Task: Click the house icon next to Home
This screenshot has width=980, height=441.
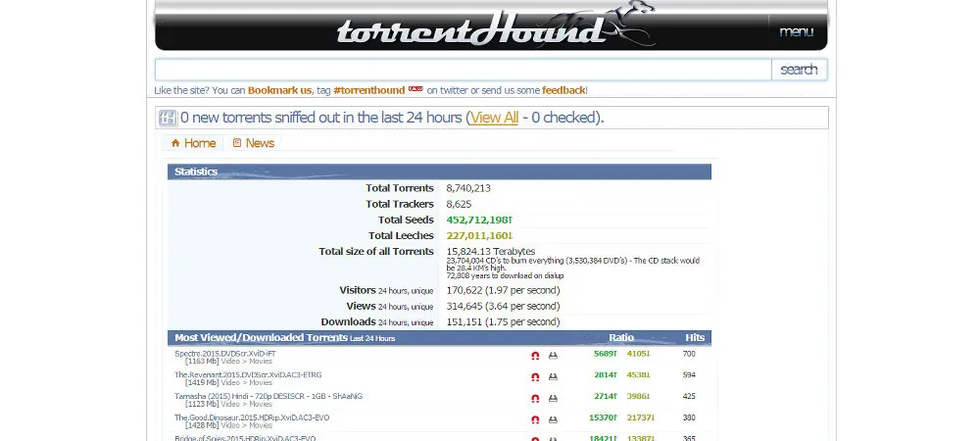Action: pos(175,143)
